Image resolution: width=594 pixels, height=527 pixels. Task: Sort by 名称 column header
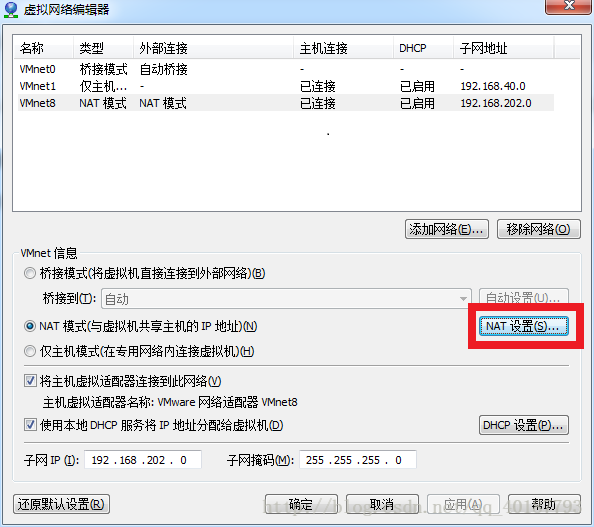pos(43,48)
